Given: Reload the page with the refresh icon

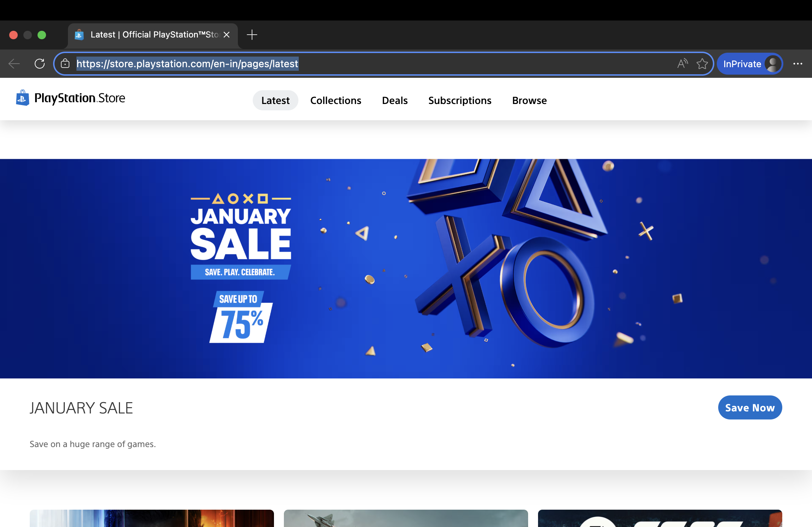Looking at the screenshot, I should pos(40,64).
